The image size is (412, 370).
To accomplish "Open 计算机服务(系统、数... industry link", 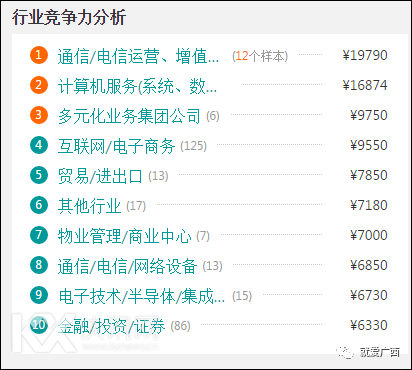I will tap(137, 86).
